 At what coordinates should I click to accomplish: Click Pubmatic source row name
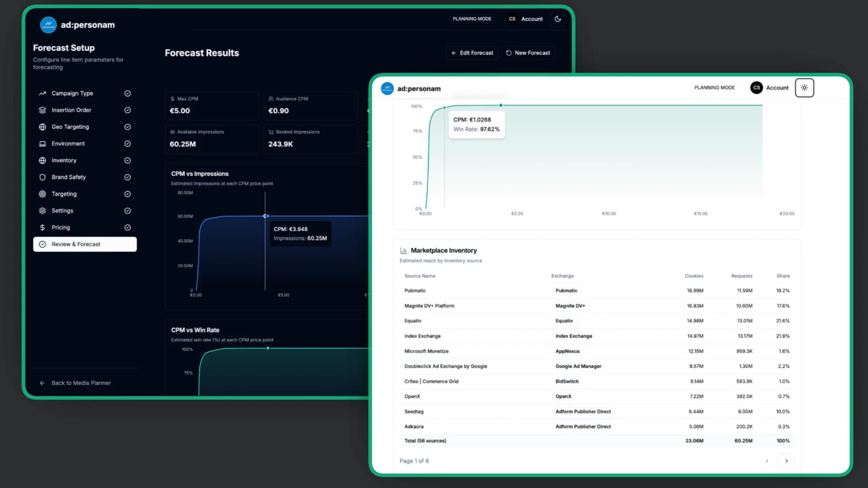(x=415, y=291)
